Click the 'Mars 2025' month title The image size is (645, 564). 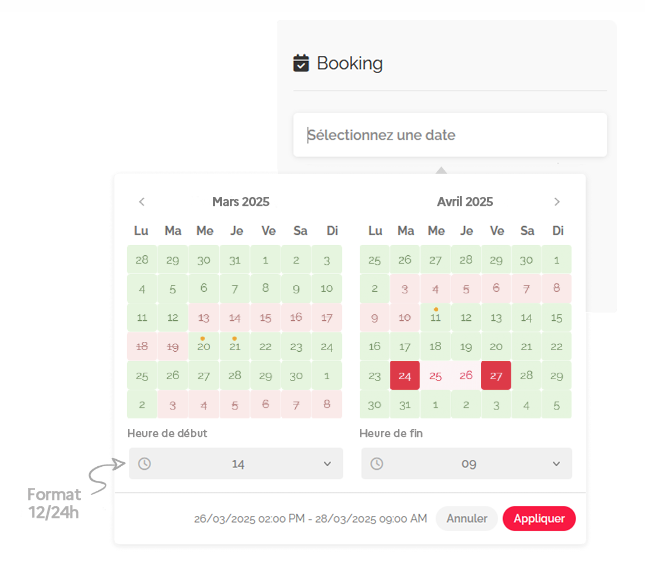coord(241,202)
